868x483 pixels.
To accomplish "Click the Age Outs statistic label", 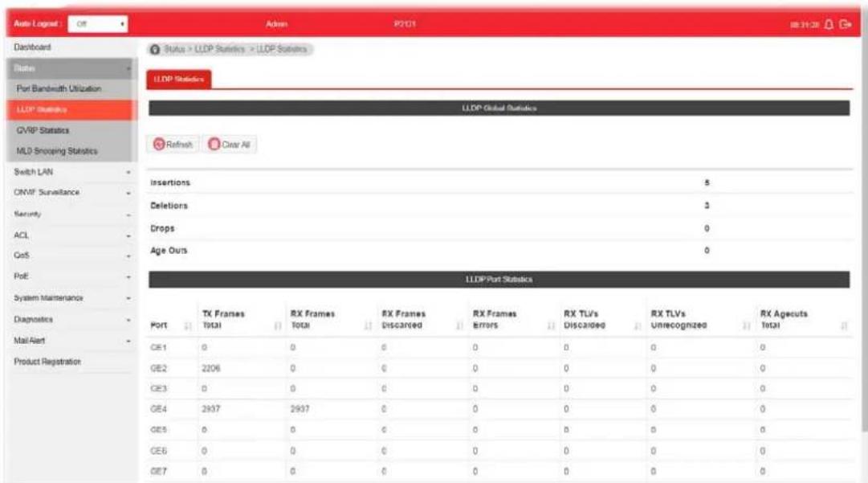I will pyautogui.click(x=169, y=251).
